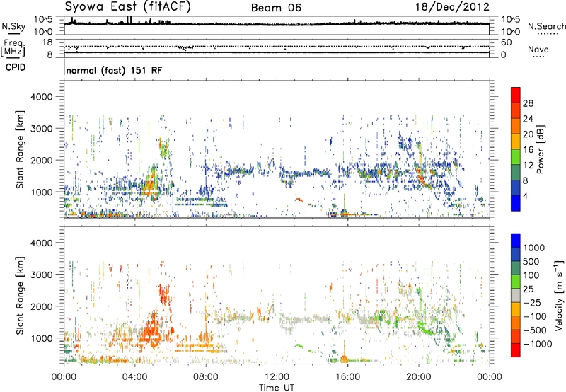The width and height of the screenshot is (566, 392).
Task: Click the '16:00' time axis label
Action: [347, 377]
